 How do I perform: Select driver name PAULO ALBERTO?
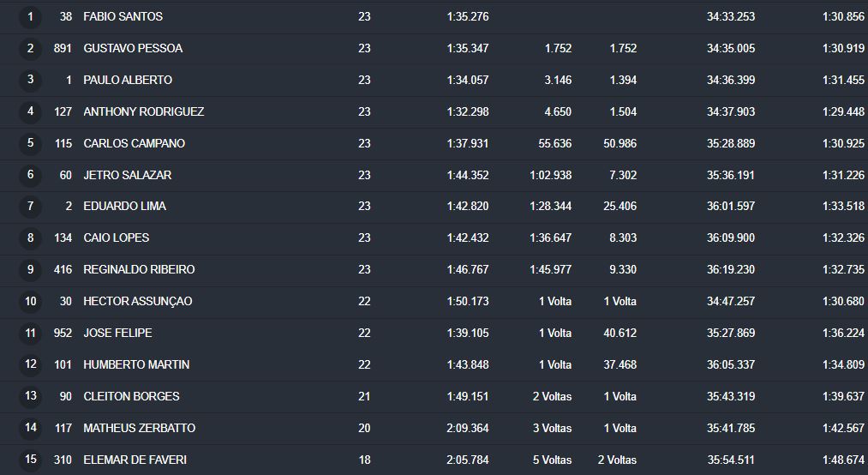pyautogui.click(x=128, y=80)
